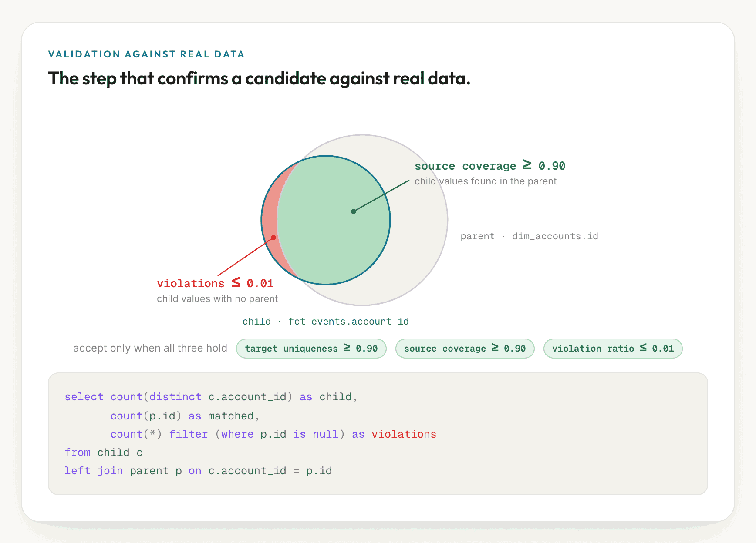
Task: Click the 'source coverage ≥ 0.90' diagram heading
Action: 490,166
